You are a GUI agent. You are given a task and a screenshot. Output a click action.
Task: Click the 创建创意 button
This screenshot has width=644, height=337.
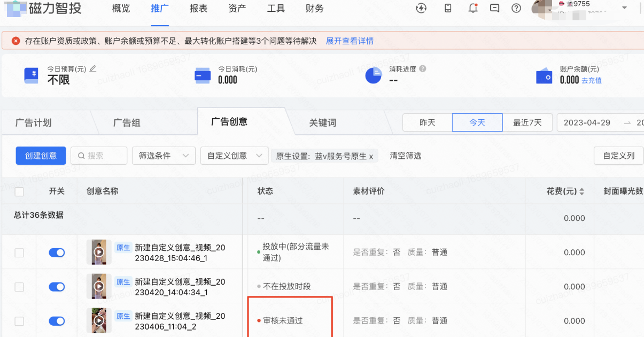[x=41, y=155]
